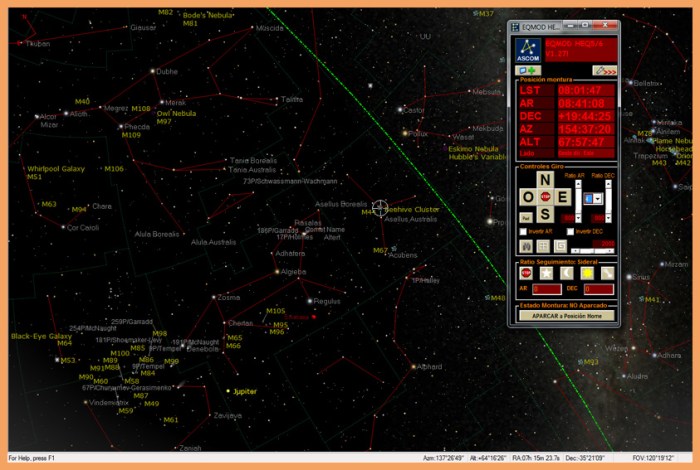Start sidereal tracking with star icon
Image resolution: width=700 pixels, height=470 pixels.
[545, 271]
